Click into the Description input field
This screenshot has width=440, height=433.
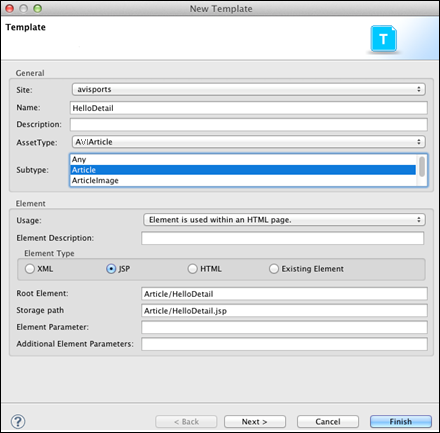249,125
